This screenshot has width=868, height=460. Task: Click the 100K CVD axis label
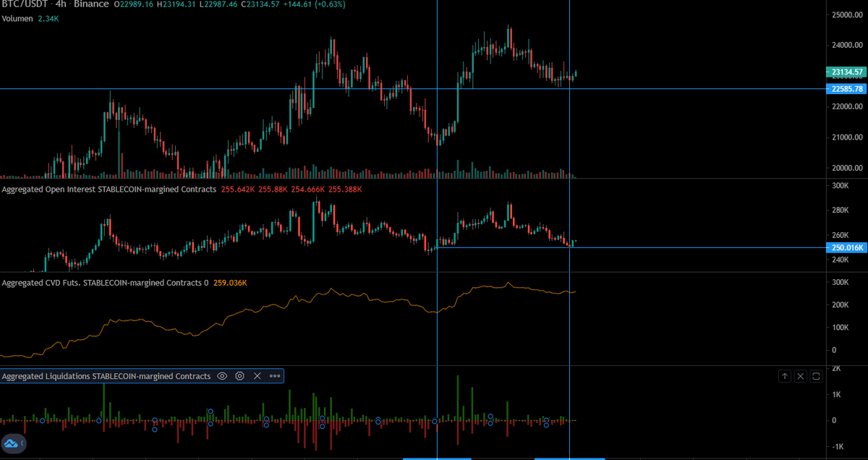(841, 328)
